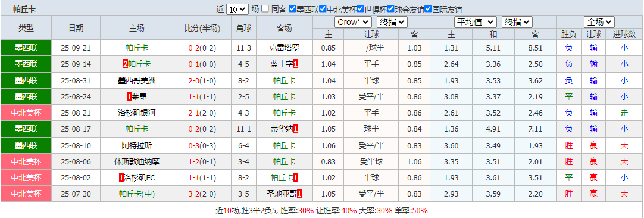644x218 pixels.
Task: Click the 0-2(0-2) score on 25-09-21
Action: tap(202, 48)
